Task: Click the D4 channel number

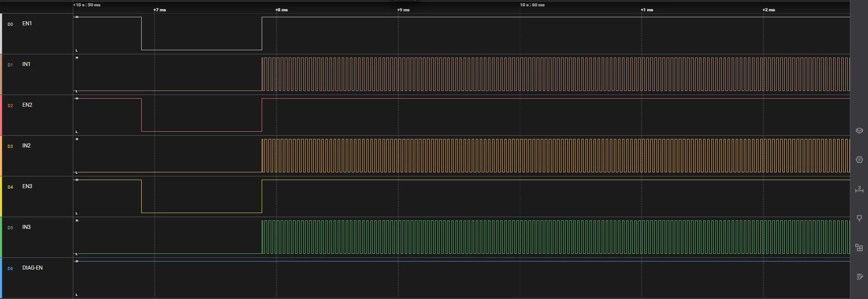Action: click(10, 187)
